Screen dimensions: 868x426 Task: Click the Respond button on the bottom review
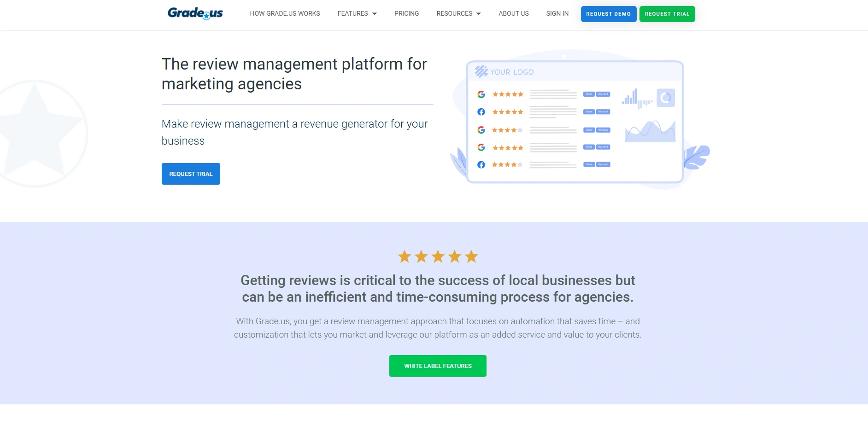(x=604, y=164)
